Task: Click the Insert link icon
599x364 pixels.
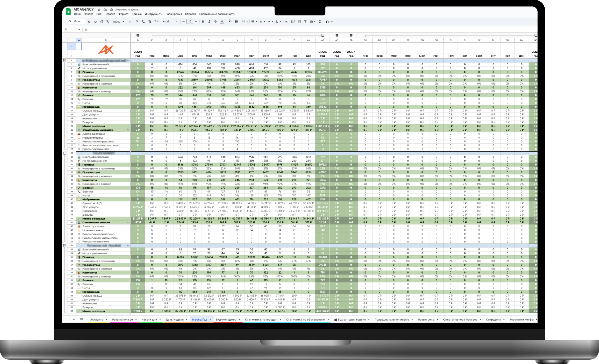Action: tap(287, 22)
